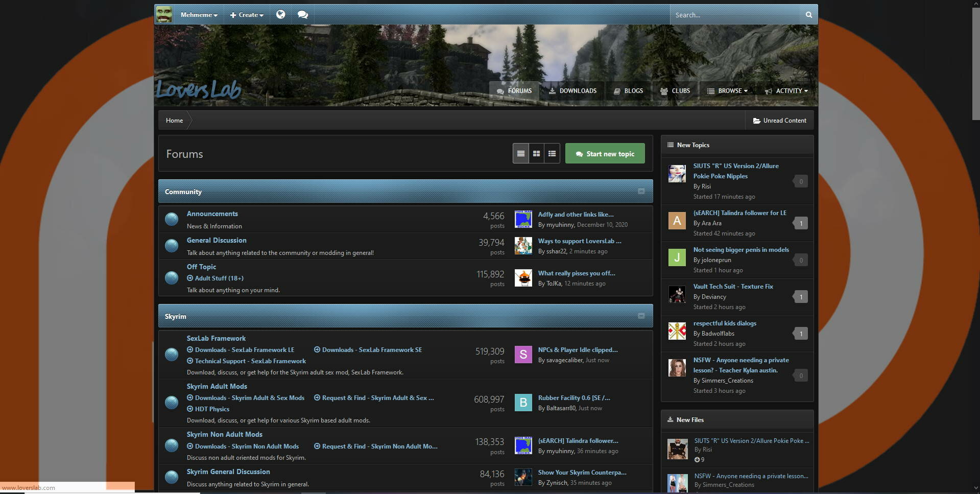Open Simmers_Creations' avatar in New Topics
The height and width of the screenshot is (494, 980).
pos(677,368)
